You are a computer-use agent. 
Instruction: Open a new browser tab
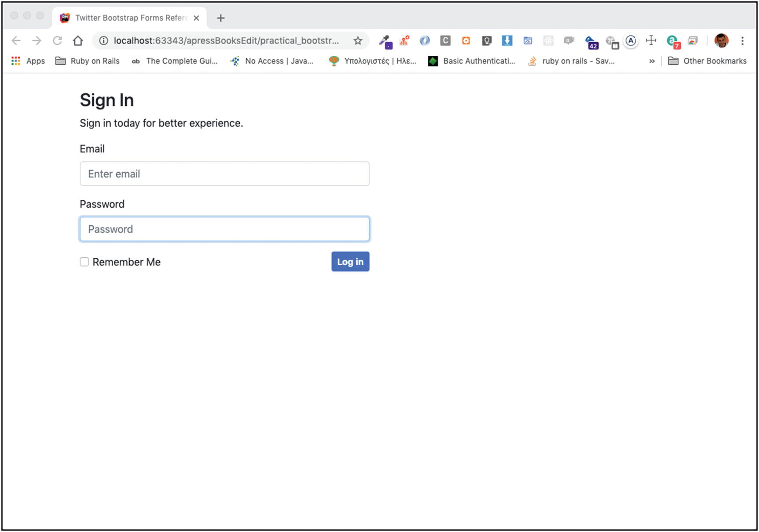click(x=221, y=18)
